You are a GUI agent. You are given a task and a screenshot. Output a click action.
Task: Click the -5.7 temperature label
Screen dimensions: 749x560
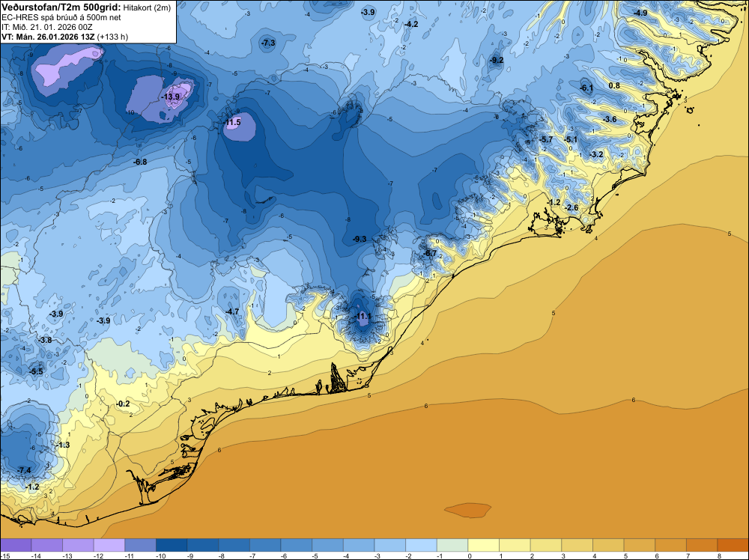pyautogui.click(x=545, y=139)
